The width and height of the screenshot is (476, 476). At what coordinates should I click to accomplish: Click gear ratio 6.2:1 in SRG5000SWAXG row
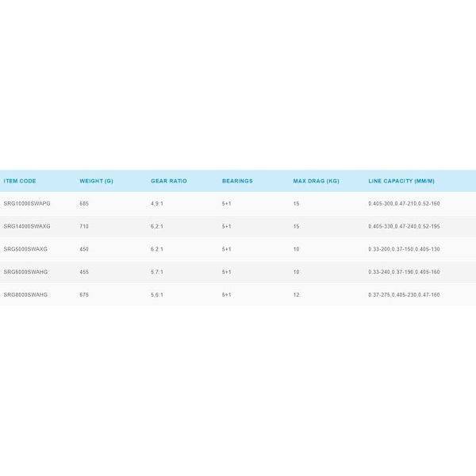coord(157,249)
